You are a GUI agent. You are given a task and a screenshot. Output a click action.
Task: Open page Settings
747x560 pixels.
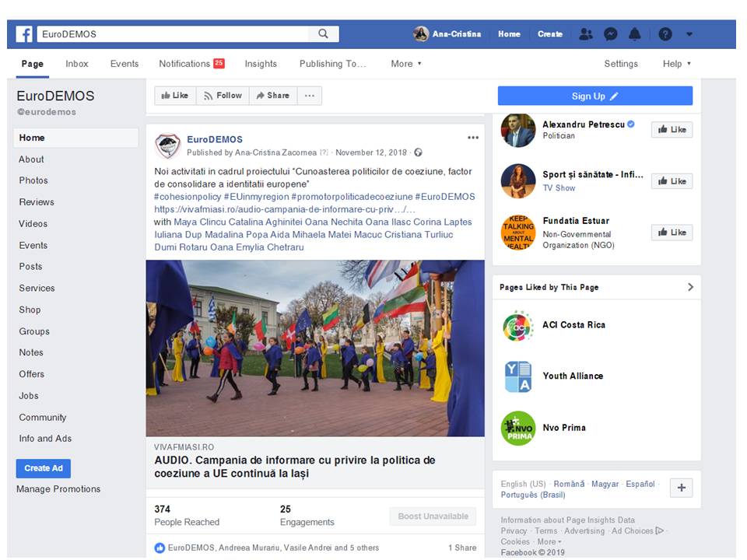point(621,64)
